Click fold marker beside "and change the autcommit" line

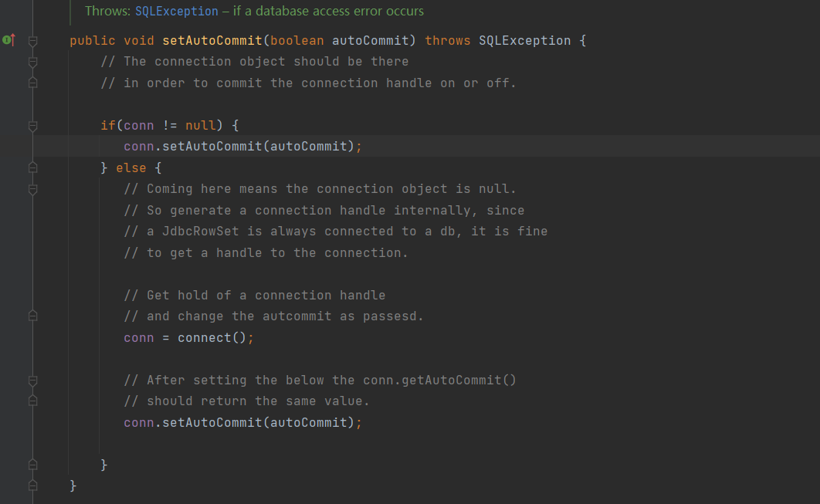pyautogui.click(x=32, y=316)
